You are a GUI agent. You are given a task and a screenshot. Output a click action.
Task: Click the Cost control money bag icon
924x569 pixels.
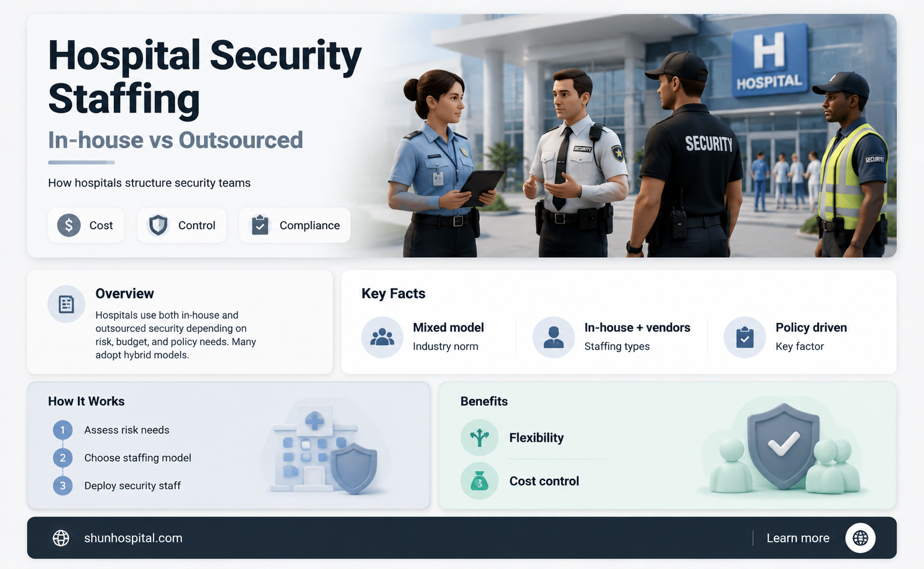[x=479, y=481]
